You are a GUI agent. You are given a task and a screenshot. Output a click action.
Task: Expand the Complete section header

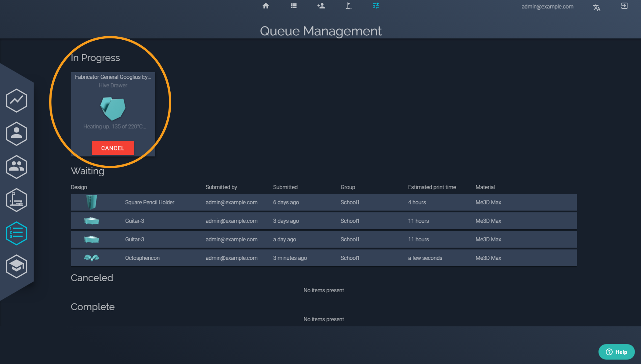[92, 307]
